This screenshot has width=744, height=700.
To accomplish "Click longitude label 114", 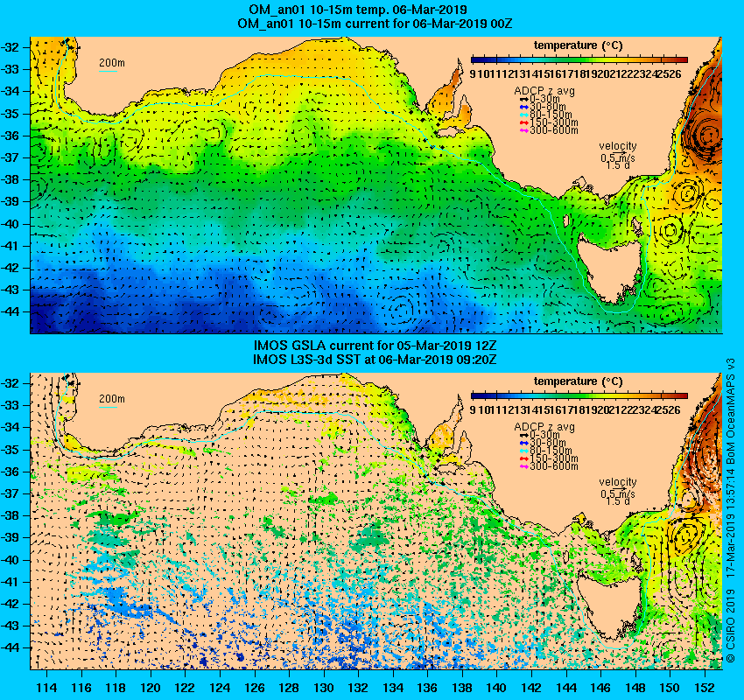I will 47,688.
